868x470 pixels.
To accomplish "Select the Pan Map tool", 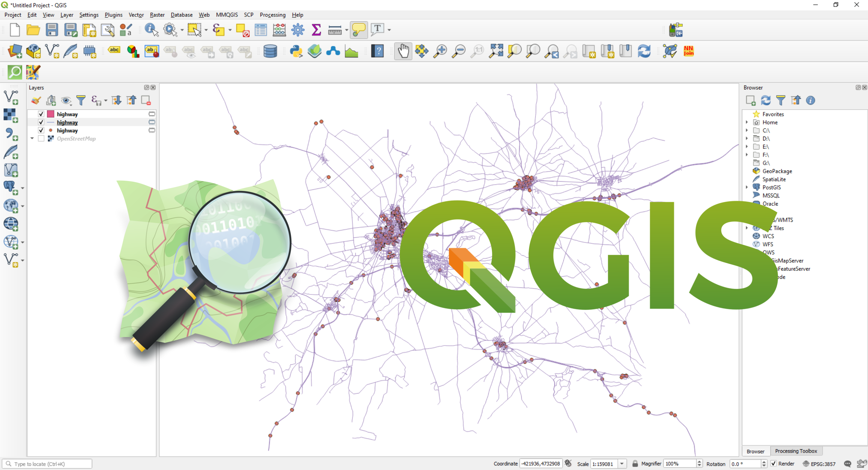I will (x=403, y=51).
